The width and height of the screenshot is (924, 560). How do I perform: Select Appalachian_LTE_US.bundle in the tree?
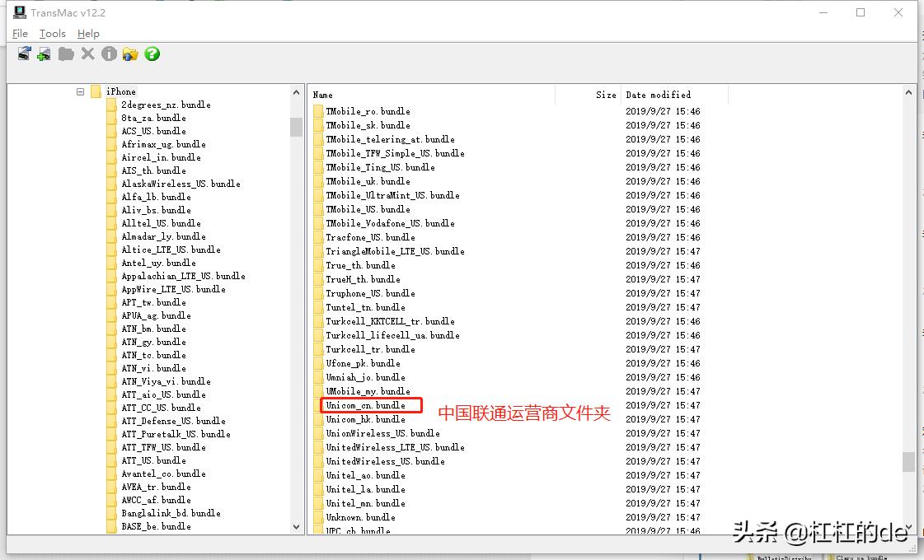[x=183, y=276]
